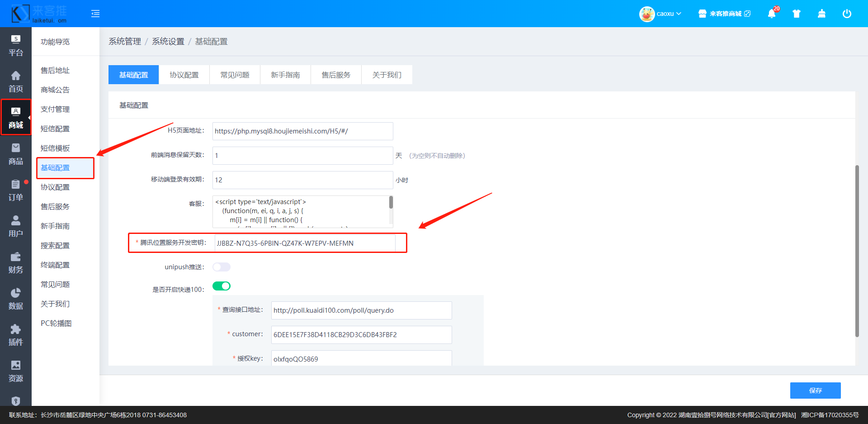868x424 pixels.
Task: Focus the 授权key input field
Action: pyautogui.click(x=362, y=358)
